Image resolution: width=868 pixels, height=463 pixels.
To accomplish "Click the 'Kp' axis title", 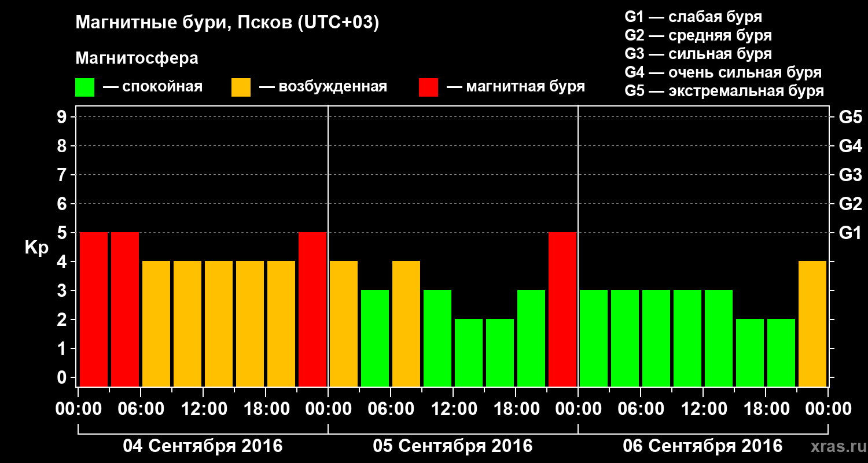I will point(36,248).
